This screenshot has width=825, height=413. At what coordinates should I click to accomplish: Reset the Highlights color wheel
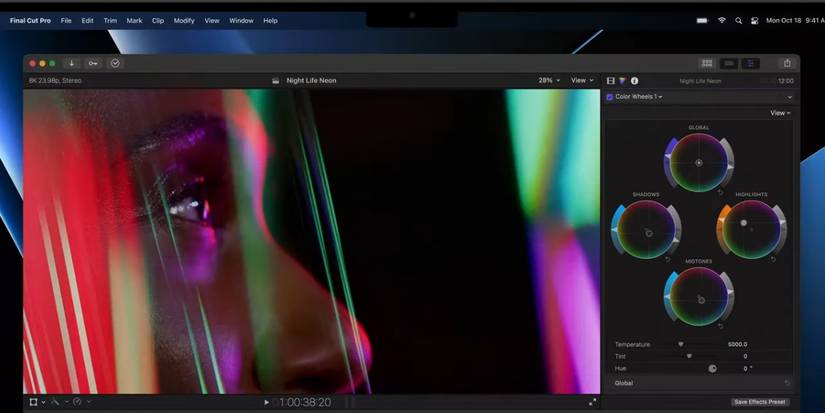(x=773, y=259)
